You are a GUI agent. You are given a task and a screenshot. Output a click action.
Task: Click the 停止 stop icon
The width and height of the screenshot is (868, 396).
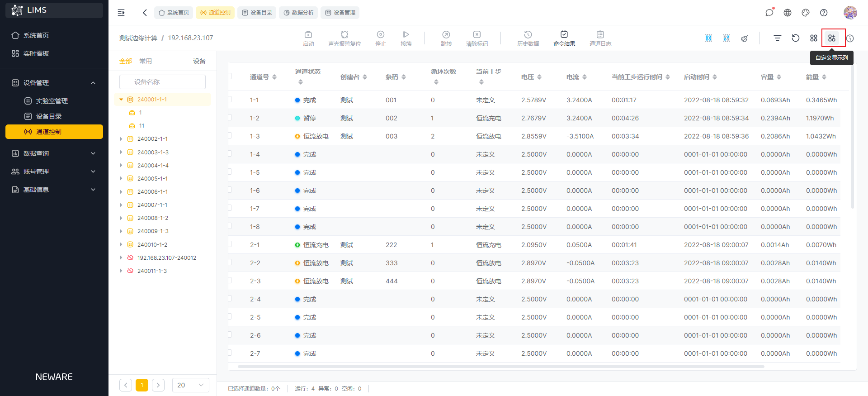[x=381, y=34]
